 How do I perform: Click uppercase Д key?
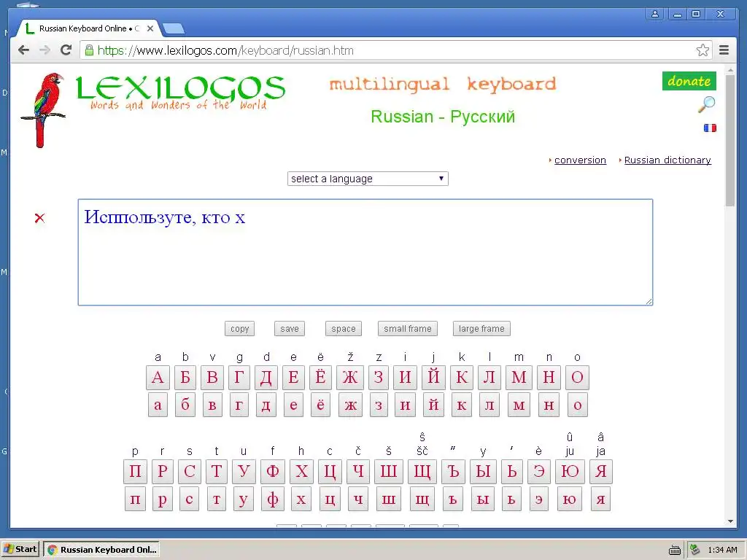pyautogui.click(x=266, y=377)
